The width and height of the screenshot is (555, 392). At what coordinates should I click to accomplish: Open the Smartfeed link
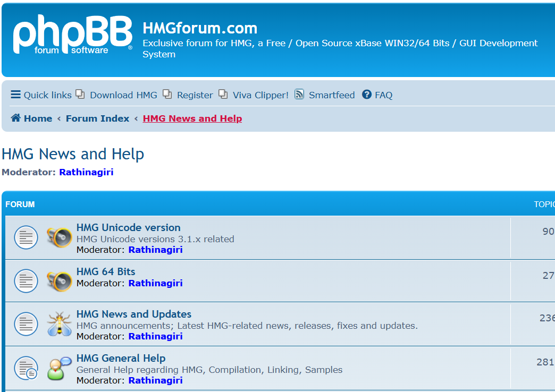point(332,95)
